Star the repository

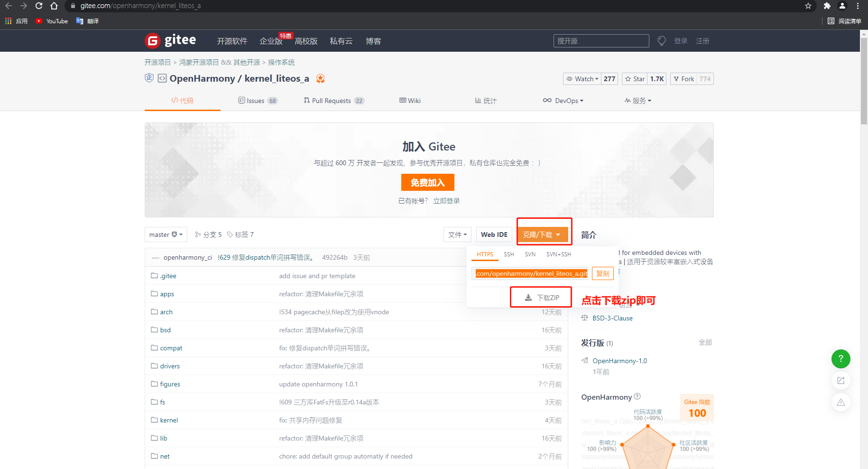pyautogui.click(x=635, y=79)
